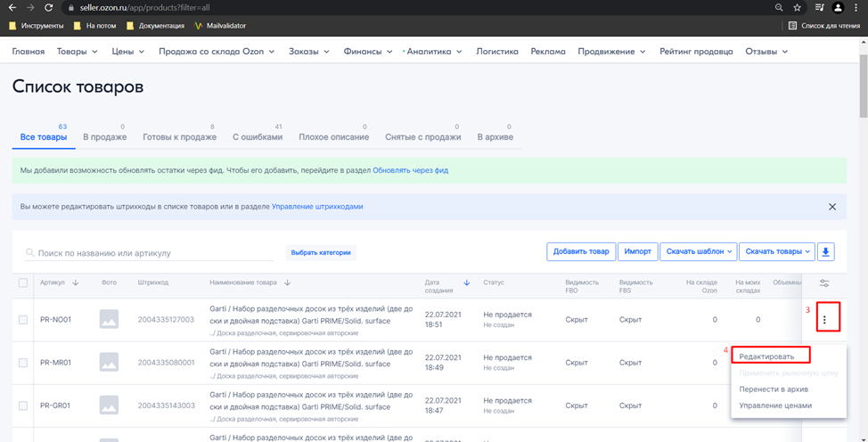Viewport: 868px width, 442px height.
Task: Open Логистика section
Action: tap(497, 52)
